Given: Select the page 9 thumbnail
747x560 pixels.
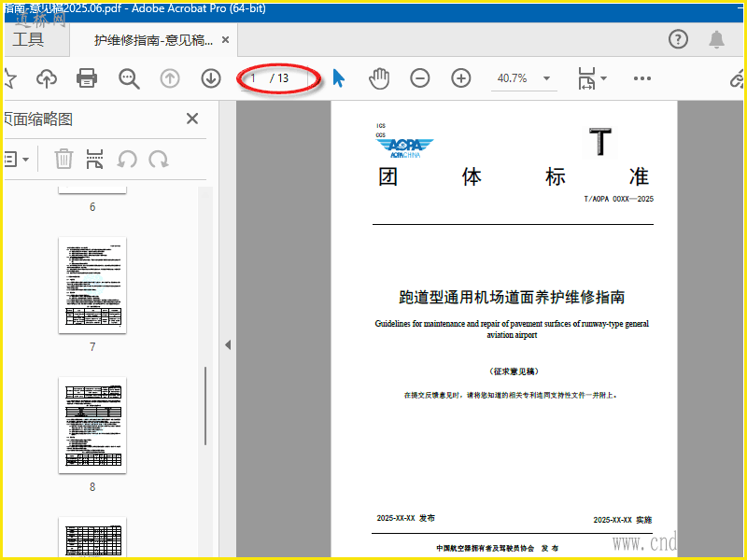Looking at the screenshot, I should point(92,537).
